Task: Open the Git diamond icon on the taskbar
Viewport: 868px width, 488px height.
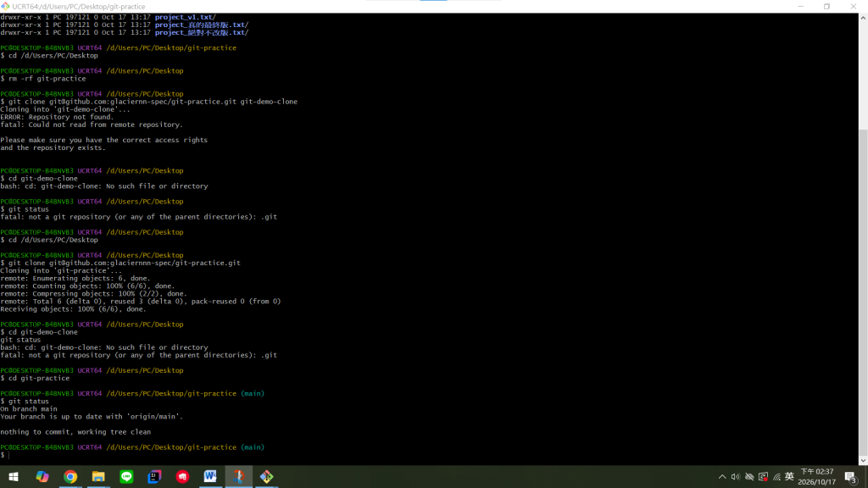Action: click(267, 476)
